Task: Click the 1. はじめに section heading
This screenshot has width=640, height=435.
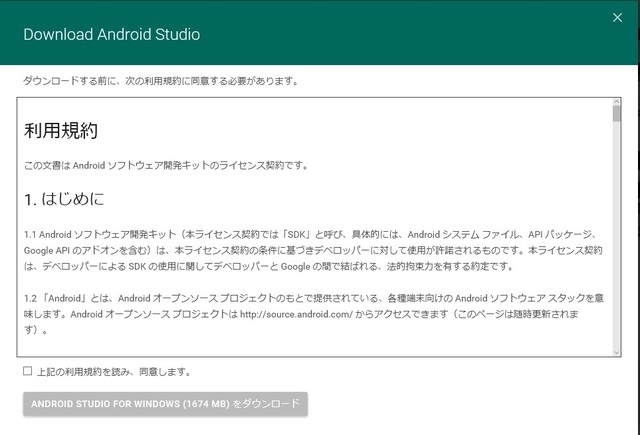Action: [64, 199]
